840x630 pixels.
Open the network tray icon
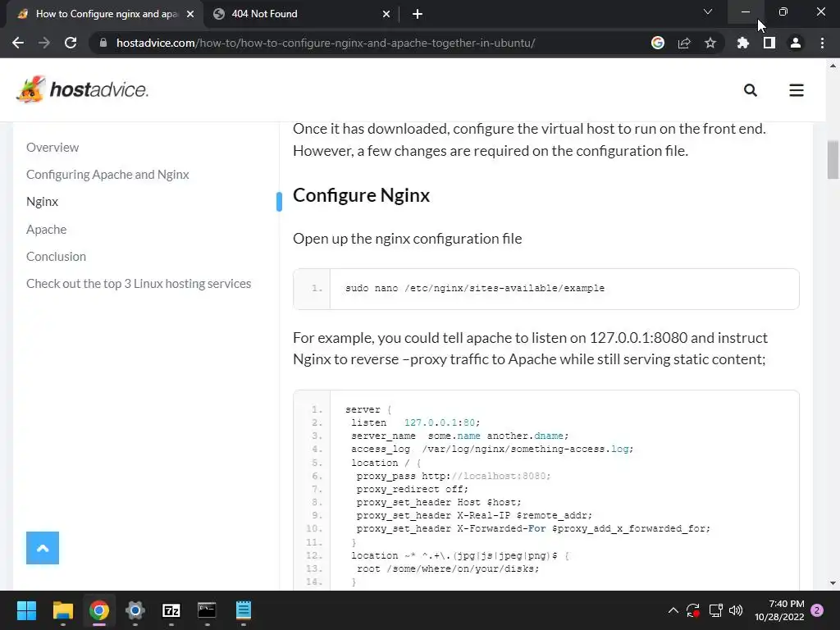tap(715, 610)
